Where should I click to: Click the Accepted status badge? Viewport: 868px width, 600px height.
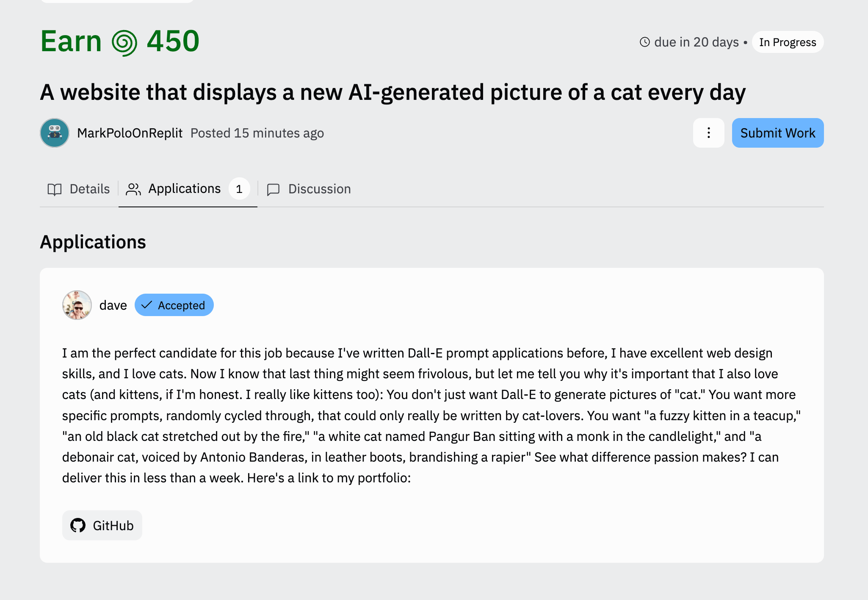(x=174, y=305)
